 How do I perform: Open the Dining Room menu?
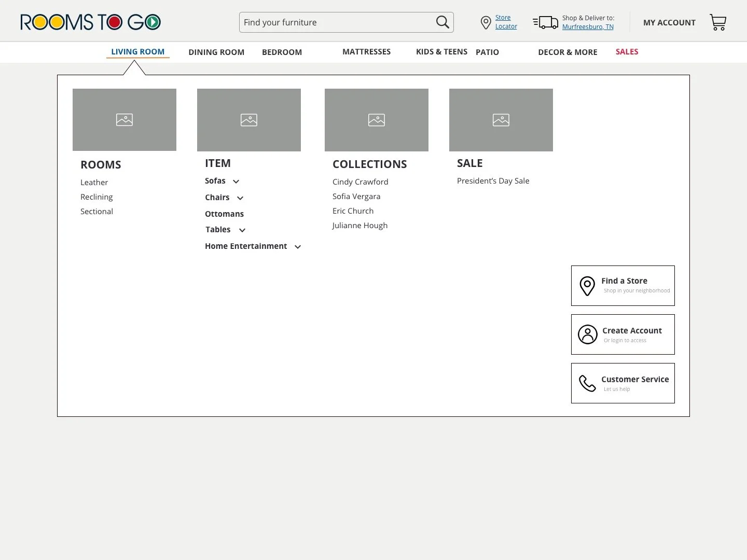click(216, 52)
